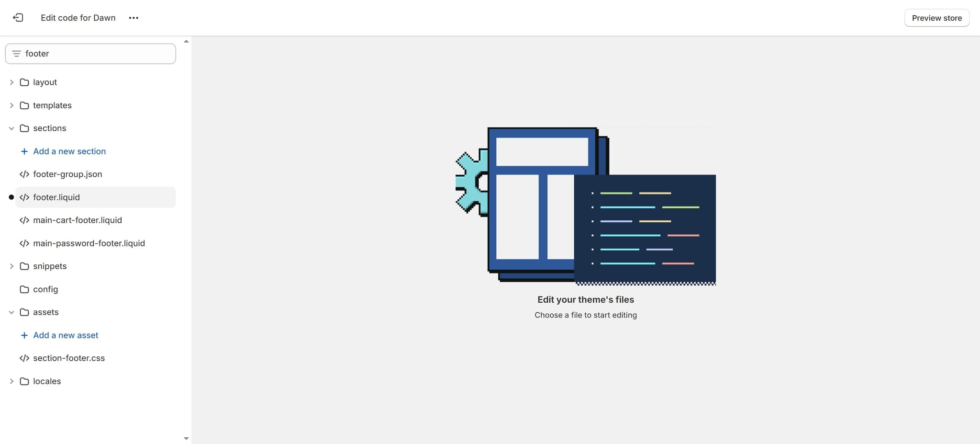Click the code icon beside main-cart-footer.liquid

pos(24,220)
